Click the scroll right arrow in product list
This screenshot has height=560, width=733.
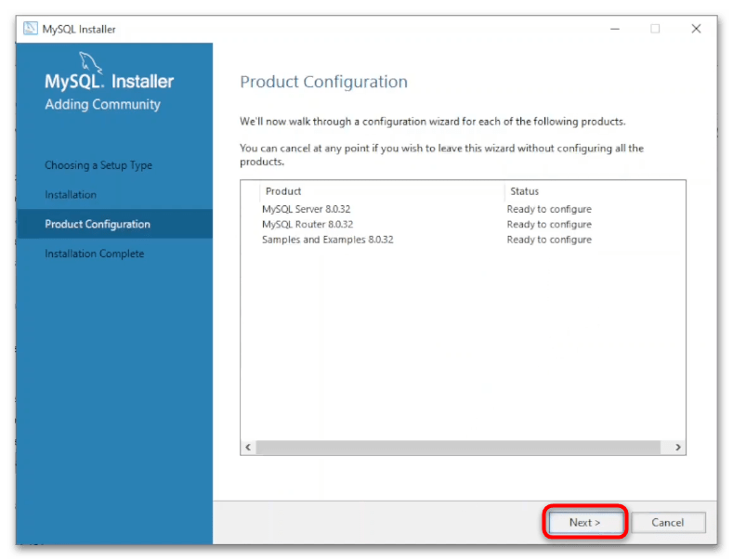[678, 448]
